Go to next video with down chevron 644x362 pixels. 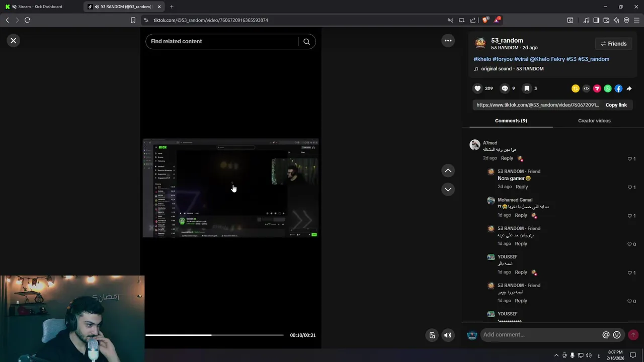(448, 190)
